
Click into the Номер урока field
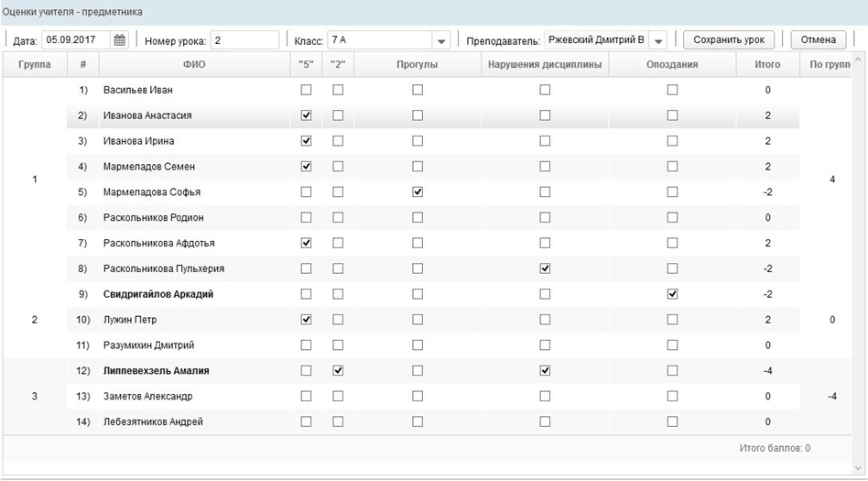[x=244, y=40]
